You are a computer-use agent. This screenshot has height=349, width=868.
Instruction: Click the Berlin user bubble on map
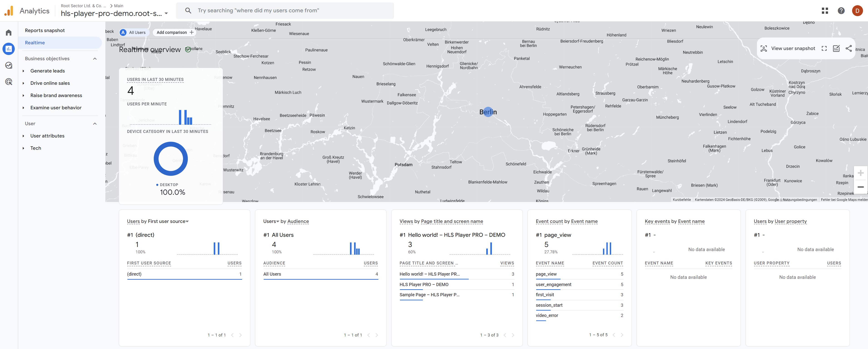pos(488,112)
